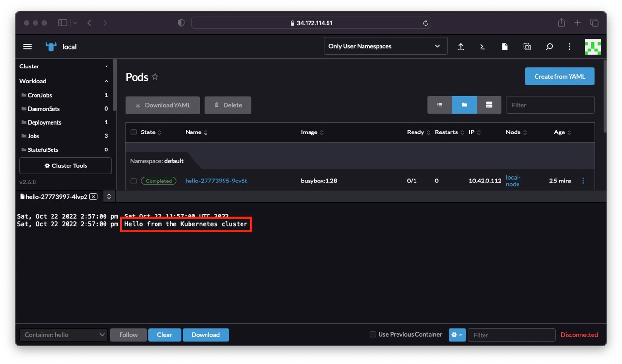The height and width of the screenshot is (364, 622).
Task: Open the local-node link
Action: point(513,181)
